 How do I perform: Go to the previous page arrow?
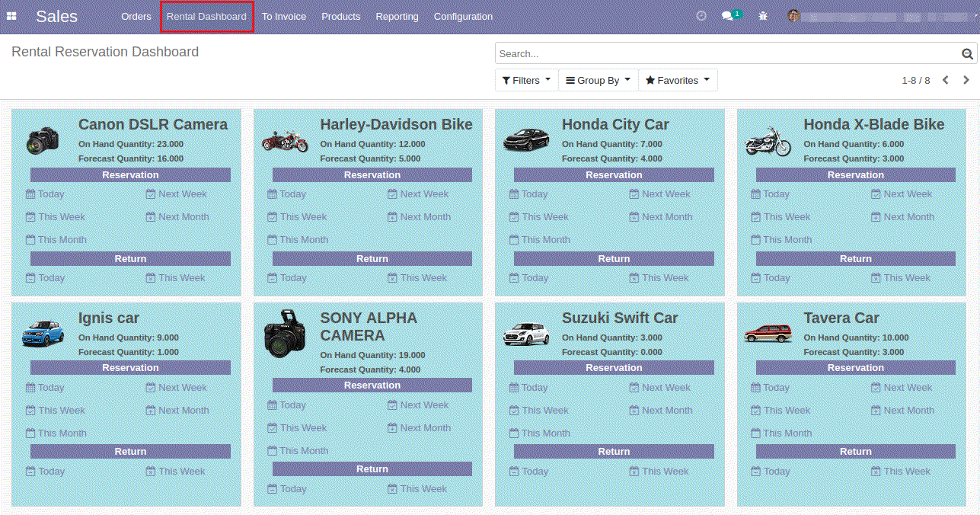946,80
